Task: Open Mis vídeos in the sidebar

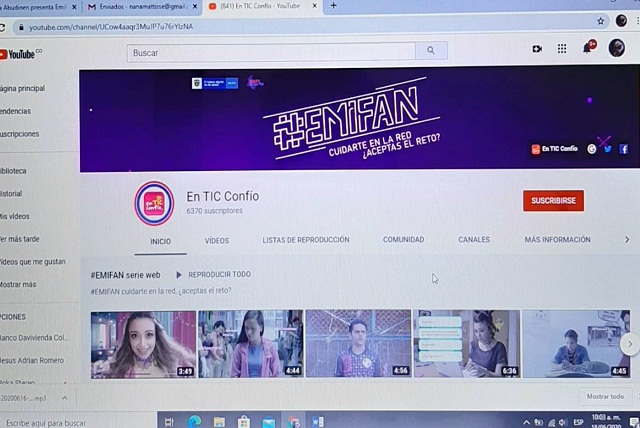Action: point(15,216)
